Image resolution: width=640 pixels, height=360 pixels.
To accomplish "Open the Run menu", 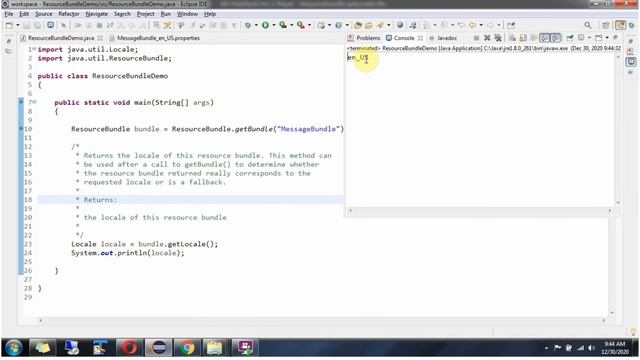I will point(165,14).
